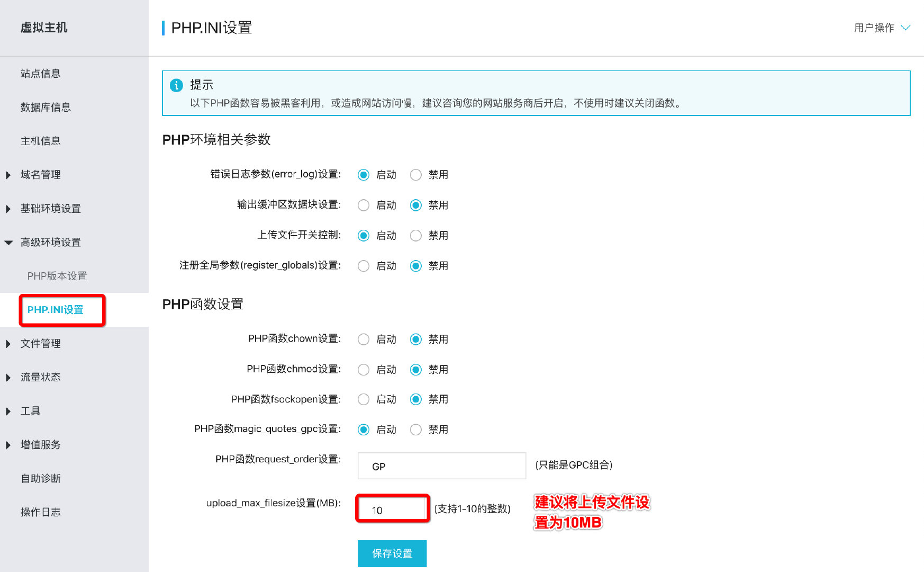Disable the error_log 错误日志参数 setting
The image size is (924, 572).
click(416, 175)
